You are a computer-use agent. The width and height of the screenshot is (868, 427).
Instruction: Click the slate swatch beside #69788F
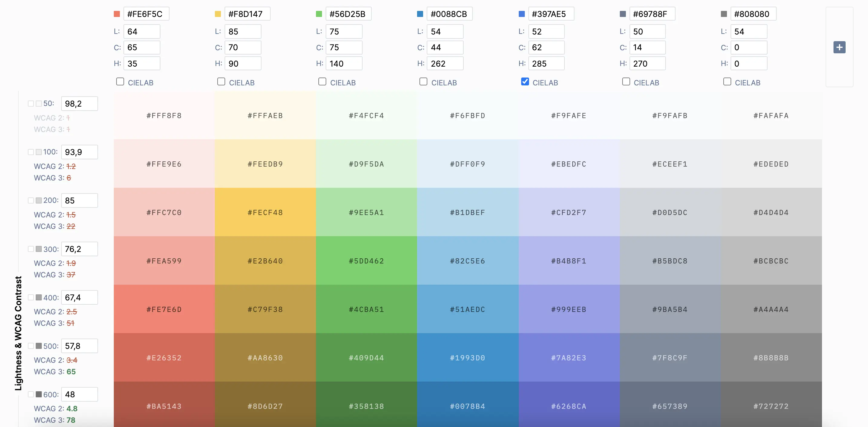[x=623, y=14]
